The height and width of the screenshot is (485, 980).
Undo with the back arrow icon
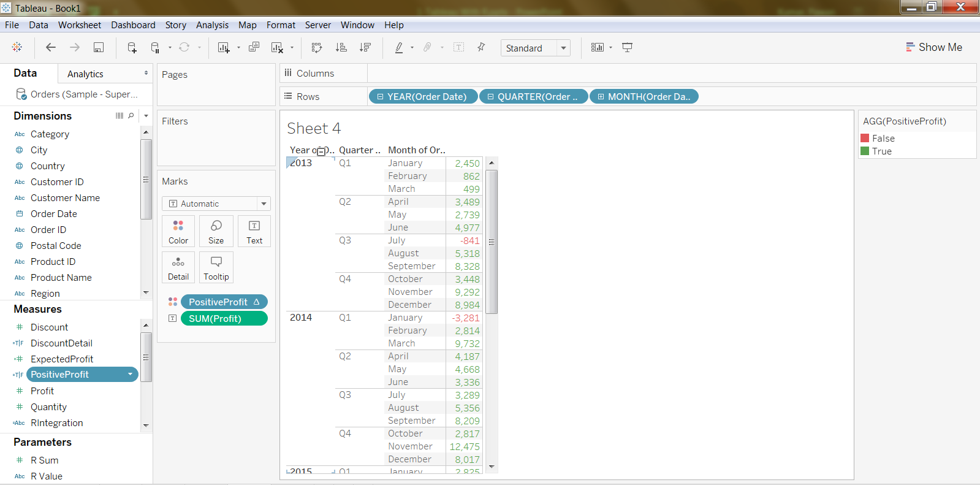pos(51,47)
